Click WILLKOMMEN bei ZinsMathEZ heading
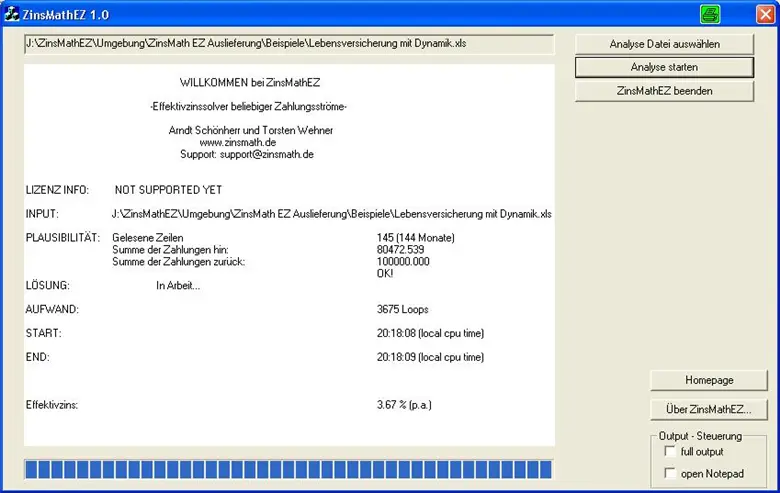780x493 pixels. [250, 83]
